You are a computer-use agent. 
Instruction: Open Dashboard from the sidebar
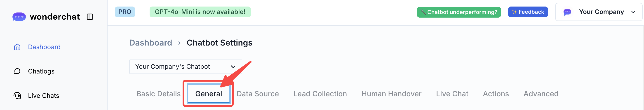[44, 47]
